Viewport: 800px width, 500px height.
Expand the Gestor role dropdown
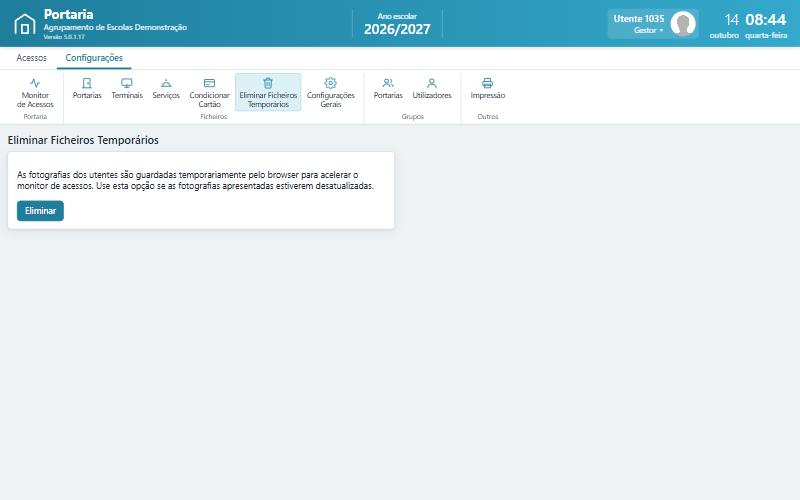(x=648, y=30)
